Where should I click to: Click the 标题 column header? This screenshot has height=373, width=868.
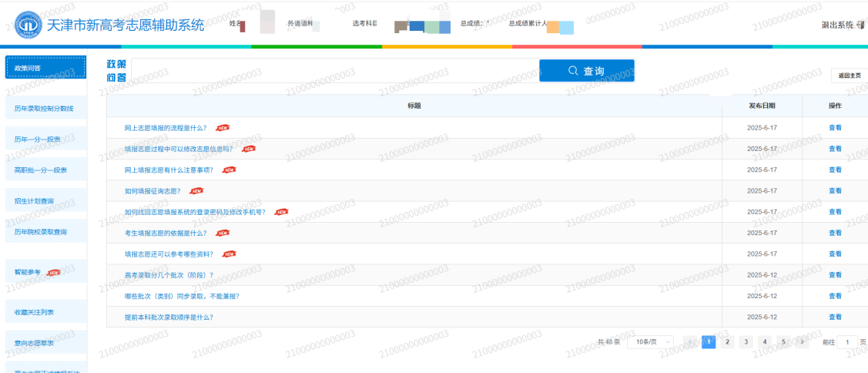(414, 106)
